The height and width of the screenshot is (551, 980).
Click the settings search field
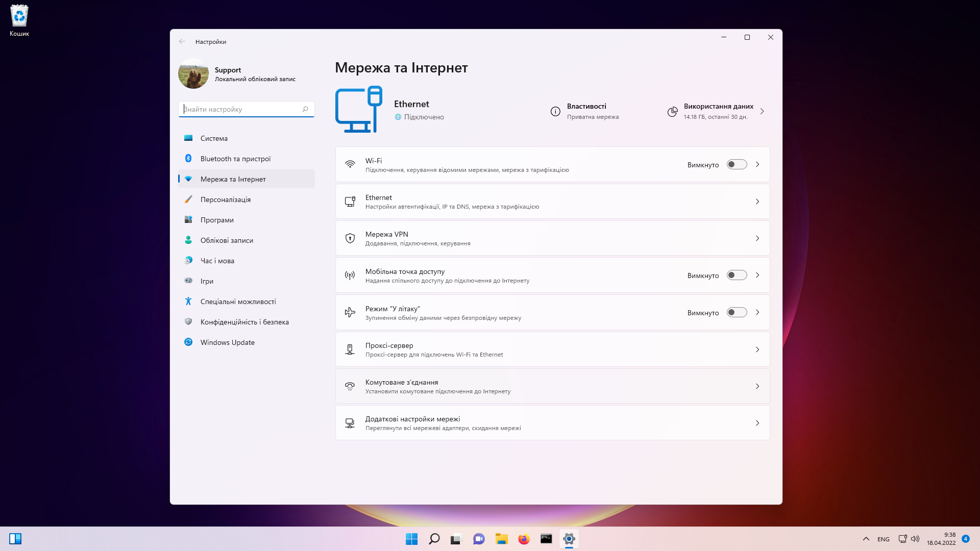246,109
